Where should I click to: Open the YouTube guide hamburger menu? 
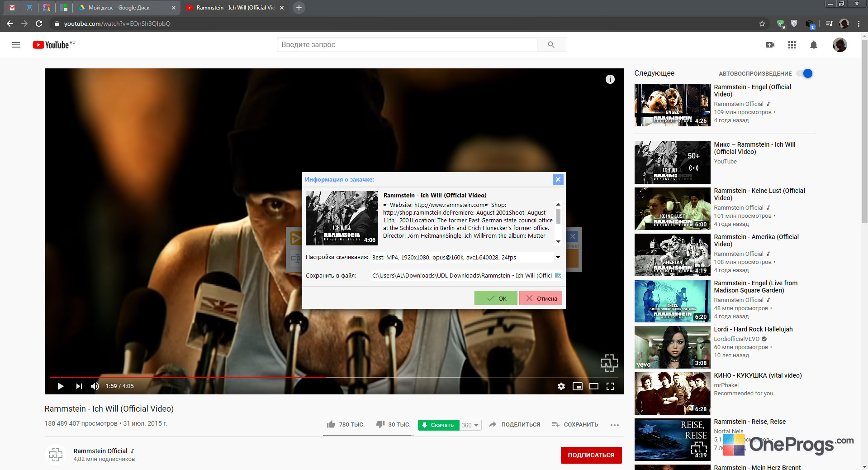pyautogui.click(x=16, y=45)
